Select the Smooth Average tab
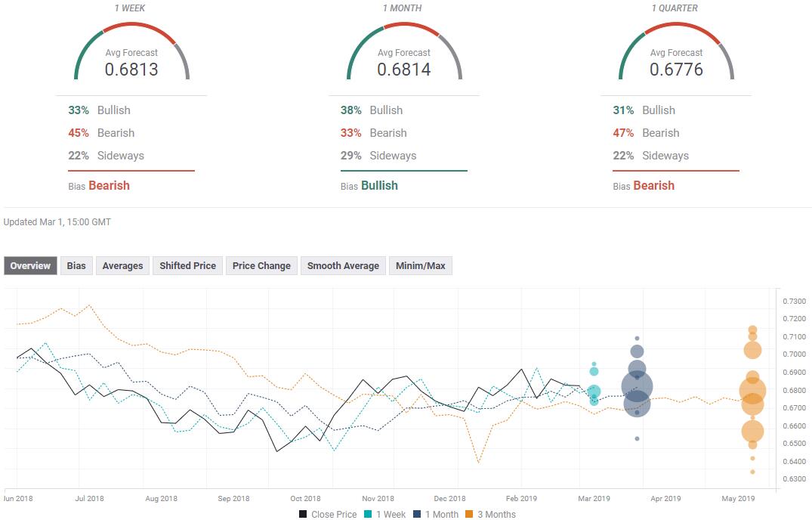 click(343, 266)
